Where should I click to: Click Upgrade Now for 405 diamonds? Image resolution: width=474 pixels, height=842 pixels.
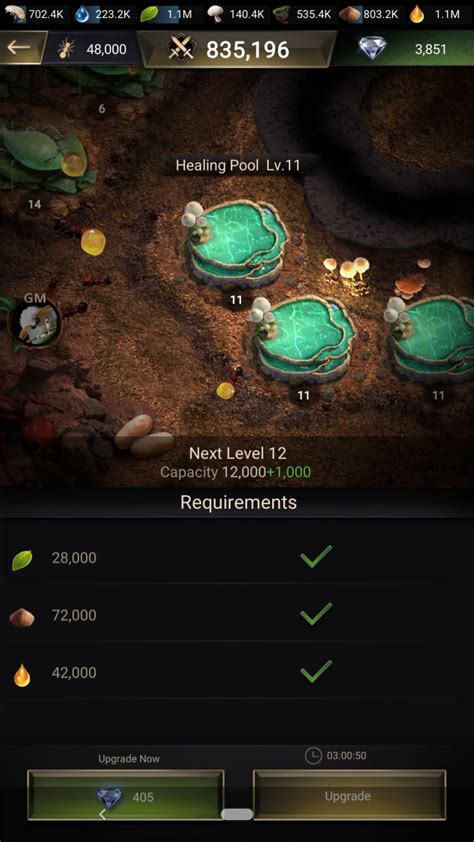coord(126,795)
